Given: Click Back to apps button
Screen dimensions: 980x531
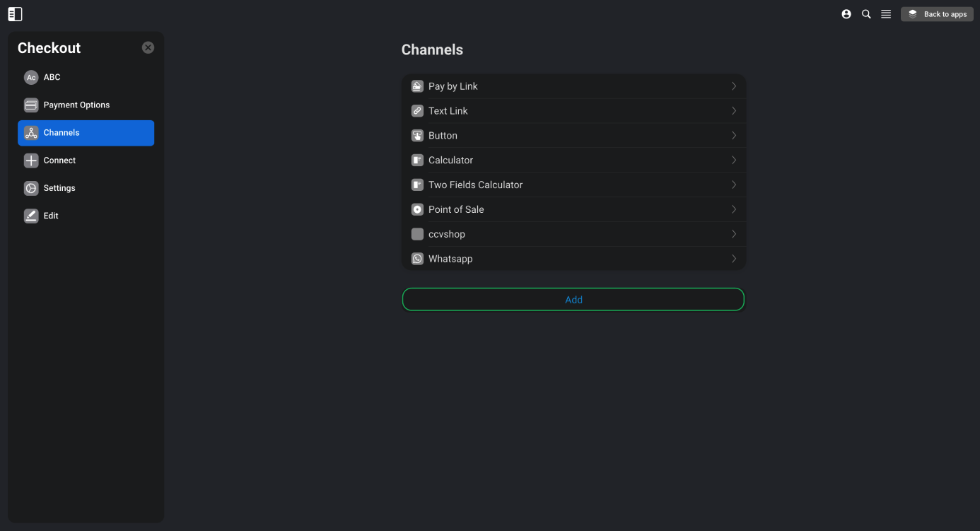Looking at the screenshot, I should pos(937,14).
